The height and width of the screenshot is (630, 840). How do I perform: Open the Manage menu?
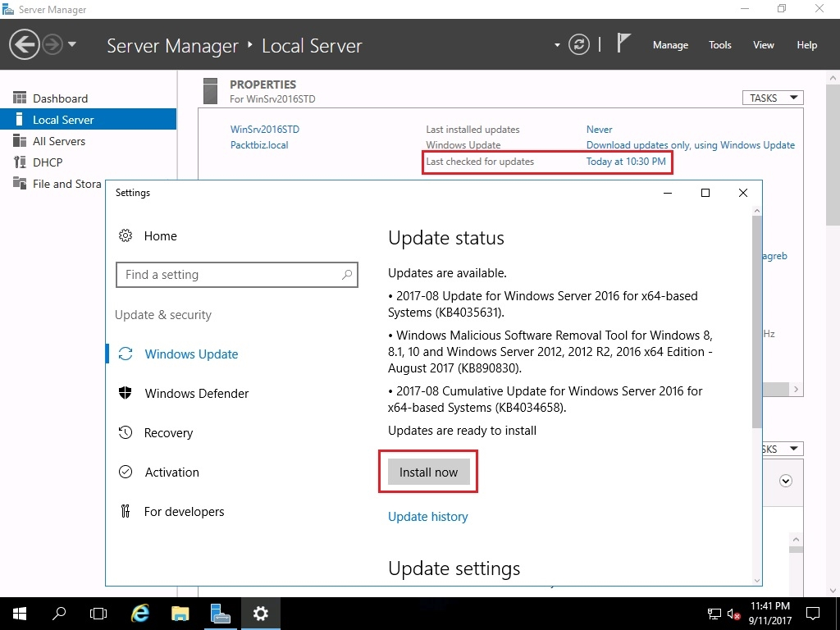tap(670, 45)
